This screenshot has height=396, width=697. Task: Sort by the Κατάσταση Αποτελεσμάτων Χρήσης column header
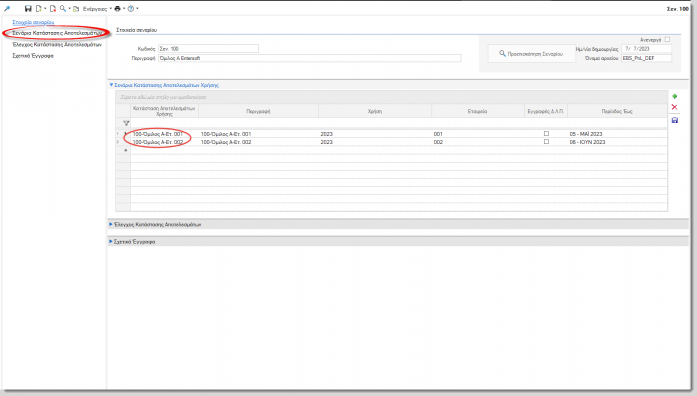[x=164, y=111]
